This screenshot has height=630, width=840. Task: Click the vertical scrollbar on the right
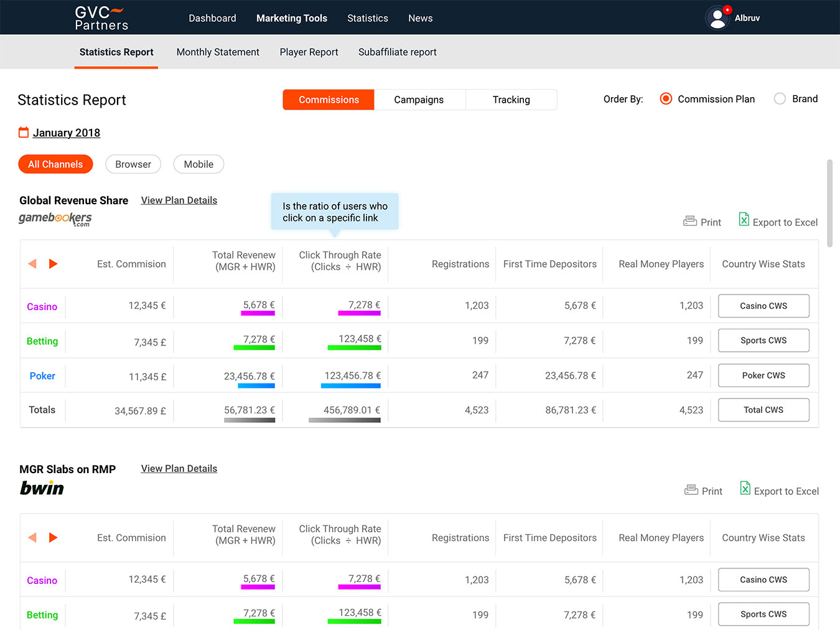[x=829, y=204]
